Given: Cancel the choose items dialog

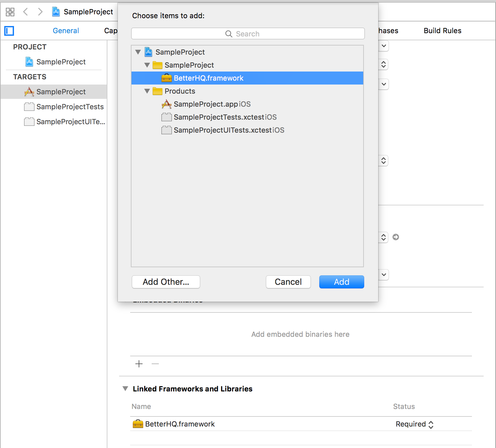Looking at the screenshot, I should [288, 282].
